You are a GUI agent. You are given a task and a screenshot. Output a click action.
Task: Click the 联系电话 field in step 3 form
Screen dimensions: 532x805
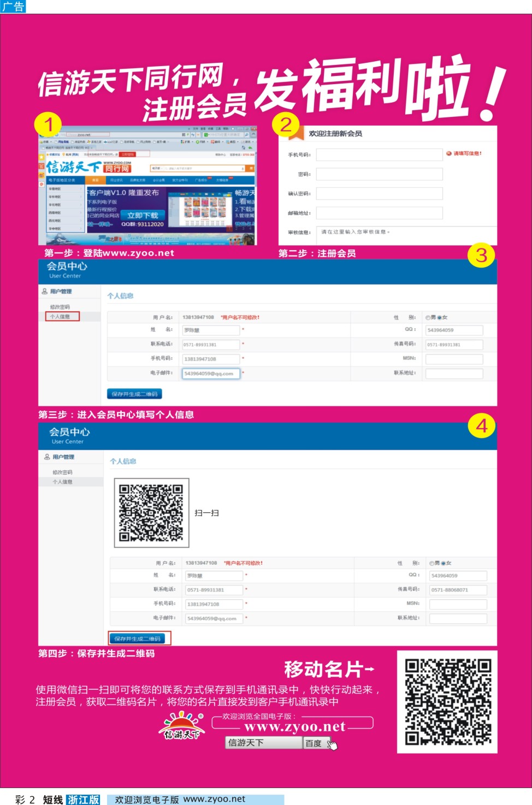(211, 345)
